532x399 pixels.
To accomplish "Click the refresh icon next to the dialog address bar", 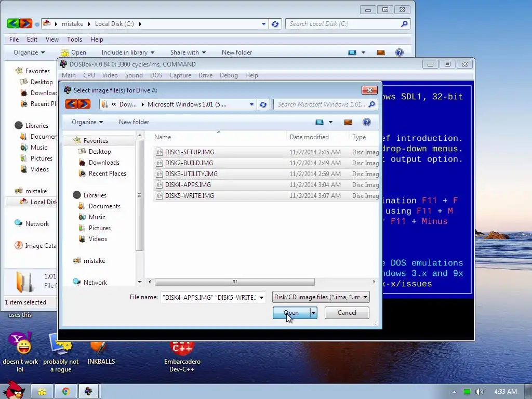I will (263, 104).
